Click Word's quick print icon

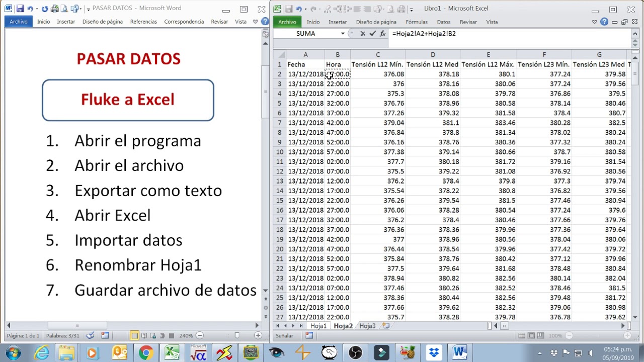[x=55, y=9]
